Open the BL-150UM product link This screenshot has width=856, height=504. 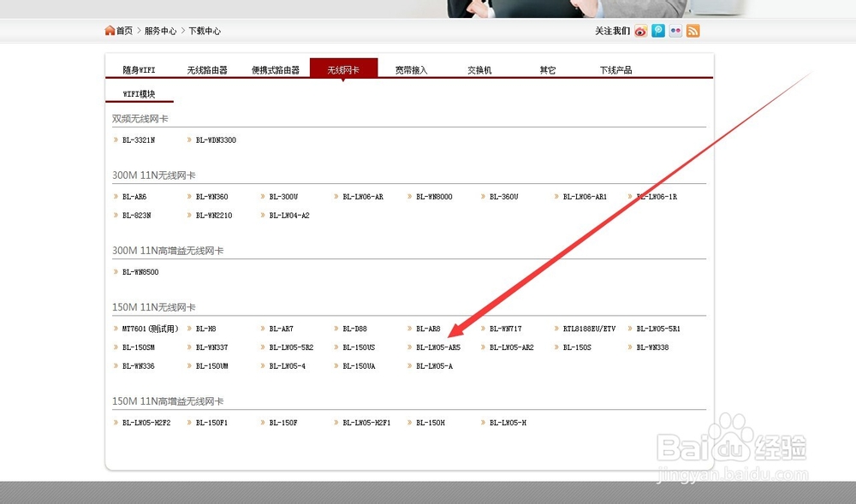pyautogui.click(x=211, y=366)
